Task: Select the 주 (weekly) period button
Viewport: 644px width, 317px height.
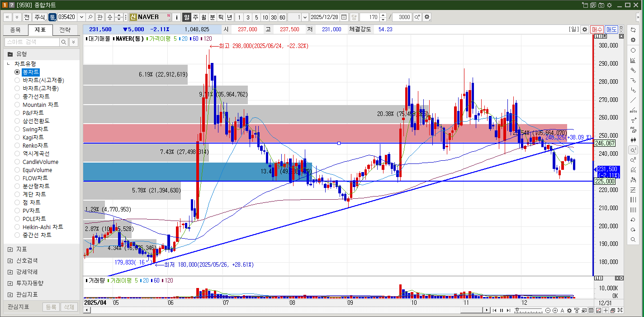Action: click(195, 17)
